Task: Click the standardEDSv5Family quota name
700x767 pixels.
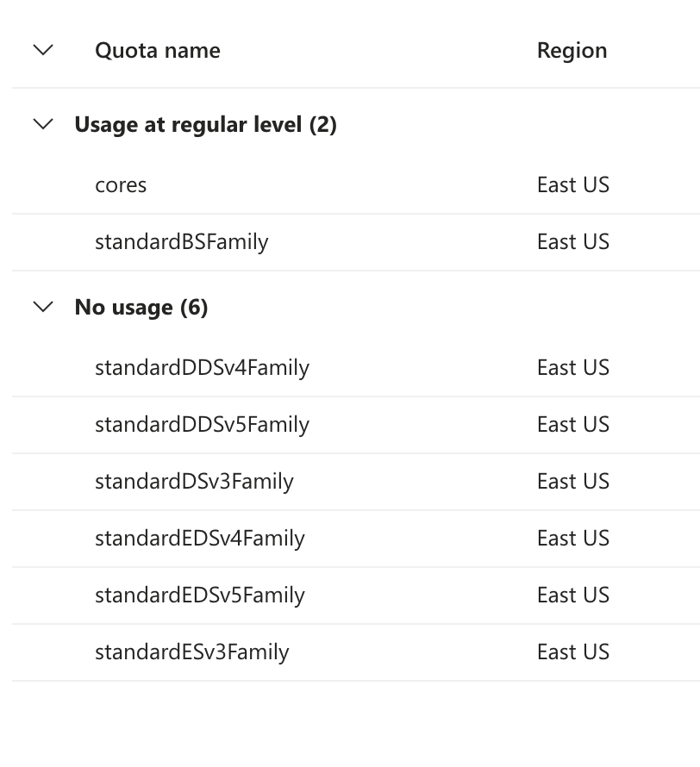Action: tap(200, 596)
